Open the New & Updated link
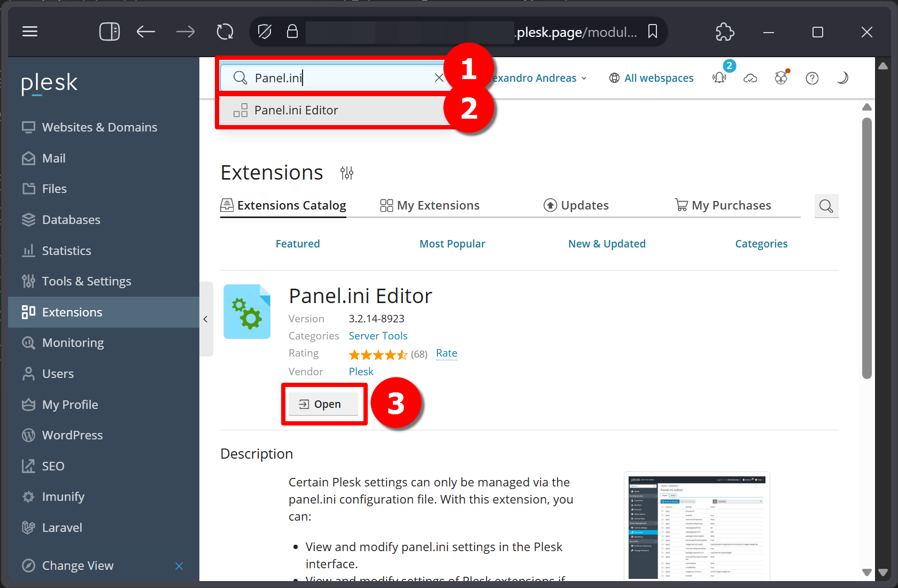 [x=607, y=244]
